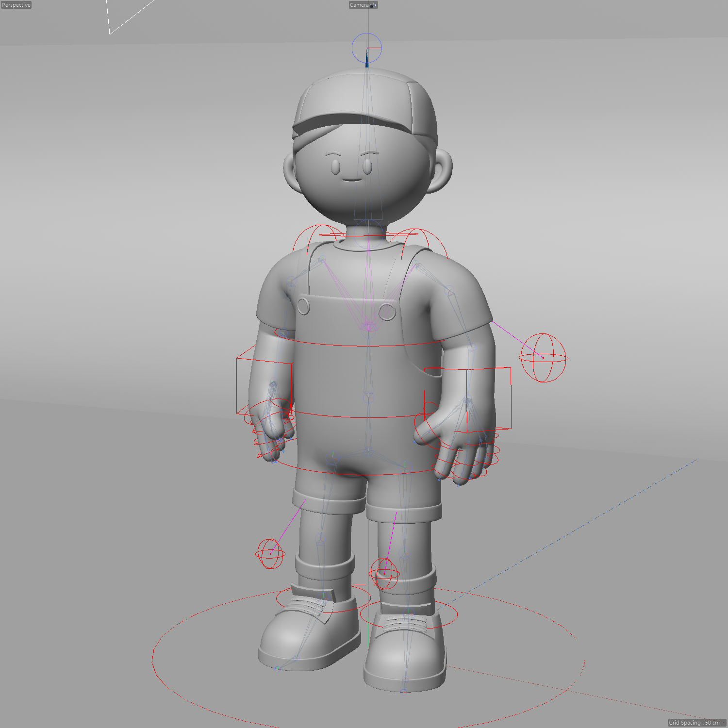Select the red waist ring controller at the belly
The height and width of the screenshot is (728, 728).
(x=359, y=417)
